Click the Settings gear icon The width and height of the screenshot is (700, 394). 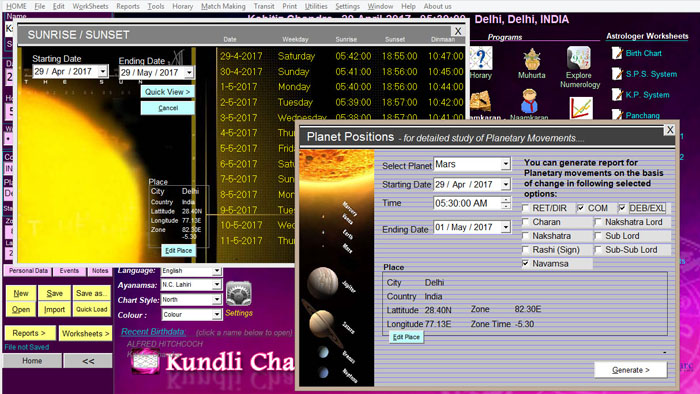pyautogui.click(x=239, y=294)
